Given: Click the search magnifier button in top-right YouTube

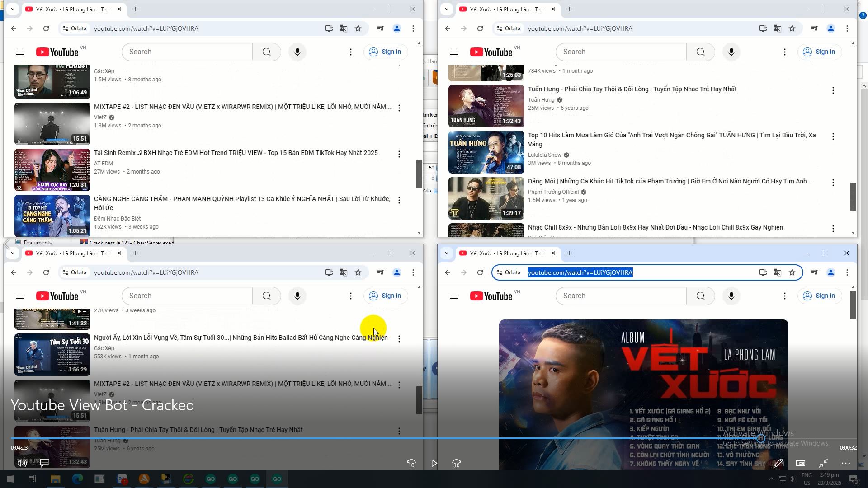Looking at the screenshot, I should (700, 52).
